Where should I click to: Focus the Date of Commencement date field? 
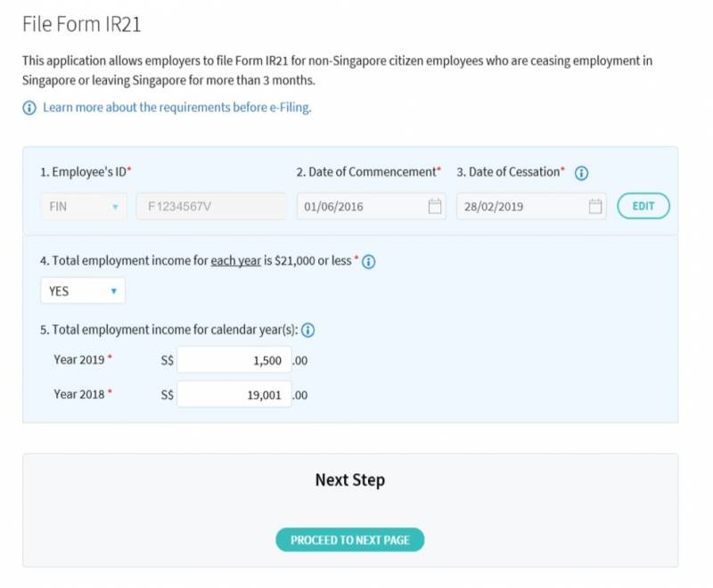pos(361,207)
